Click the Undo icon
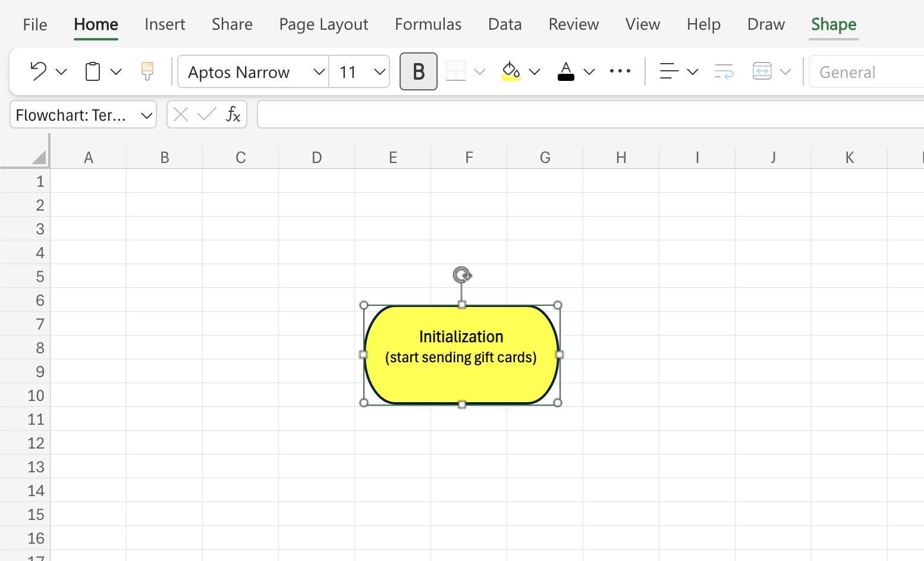Viewport: 924px width, 561px height. 38,71
